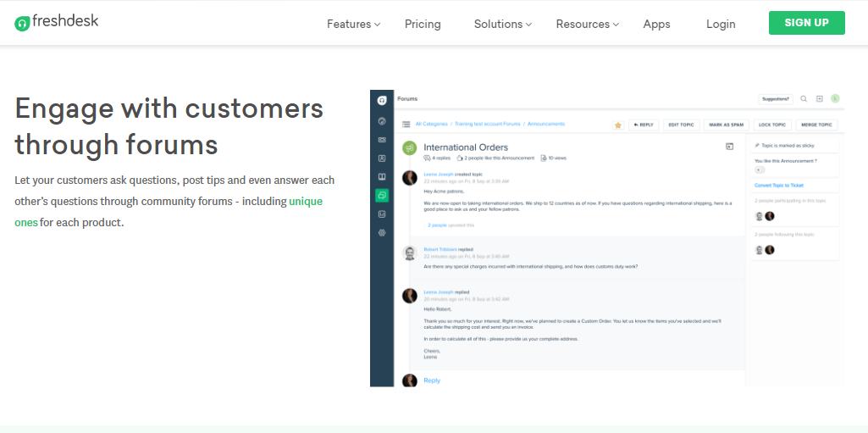Open the Announcements breadcrumb link

tap(546, 124)
